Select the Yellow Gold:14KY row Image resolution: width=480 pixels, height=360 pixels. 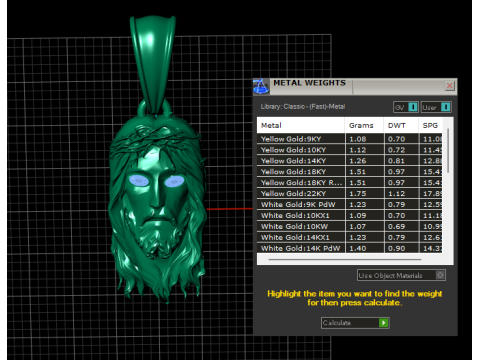coord(350,161)
